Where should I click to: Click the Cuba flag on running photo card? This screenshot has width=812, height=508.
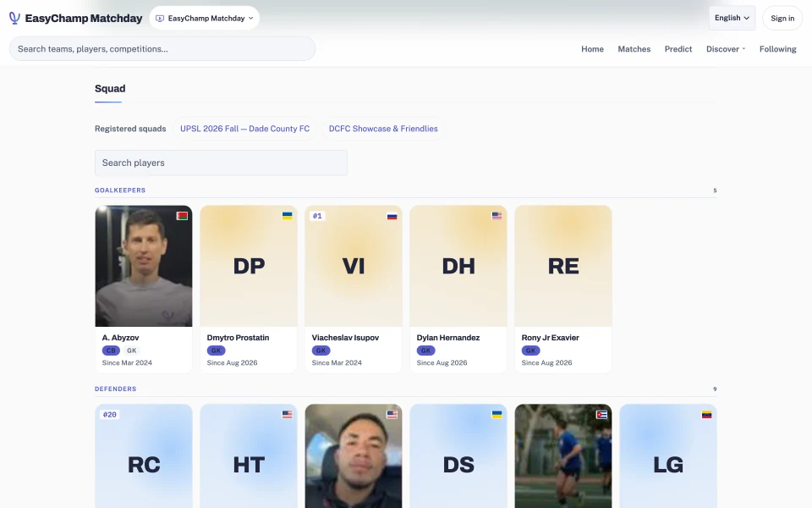601,414
